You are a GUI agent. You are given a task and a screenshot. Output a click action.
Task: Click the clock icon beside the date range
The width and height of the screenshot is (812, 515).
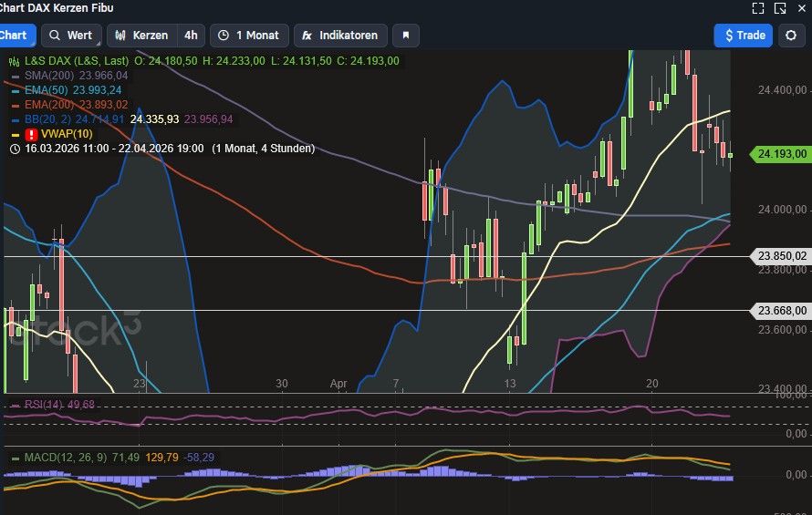click(15, 149)
